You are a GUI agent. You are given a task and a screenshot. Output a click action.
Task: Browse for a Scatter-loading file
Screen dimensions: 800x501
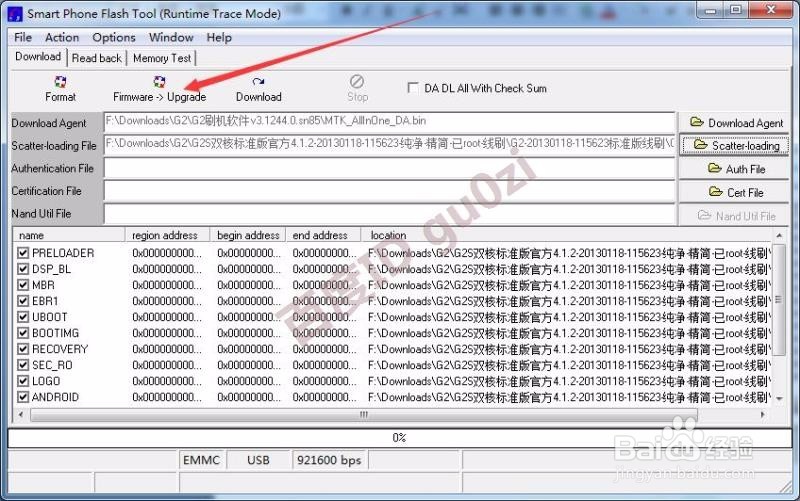(x=734, y=145)
